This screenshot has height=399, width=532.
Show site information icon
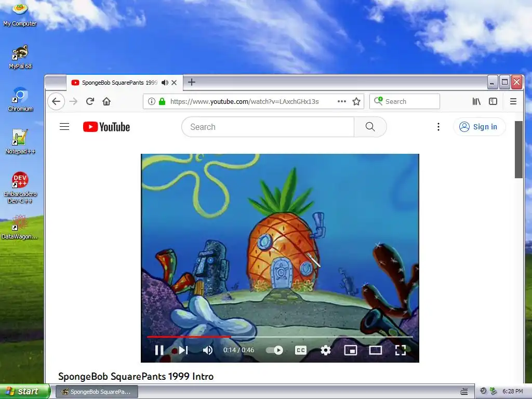coord(152,101)
